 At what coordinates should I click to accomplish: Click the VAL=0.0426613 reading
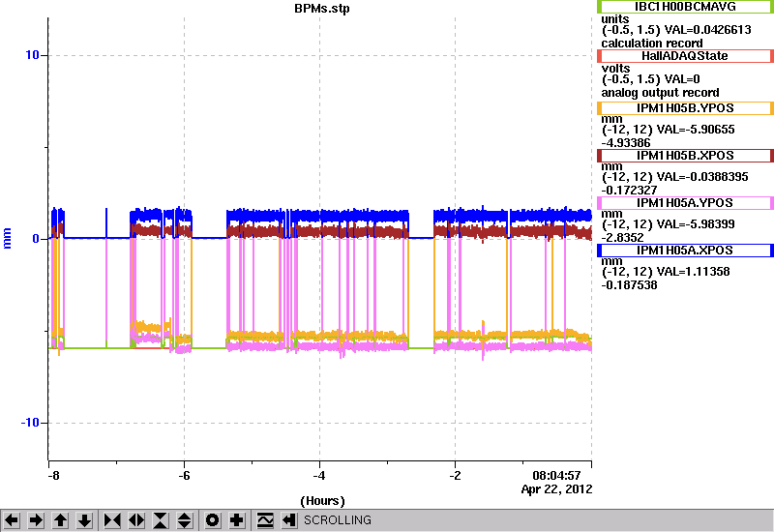(708, 30)
